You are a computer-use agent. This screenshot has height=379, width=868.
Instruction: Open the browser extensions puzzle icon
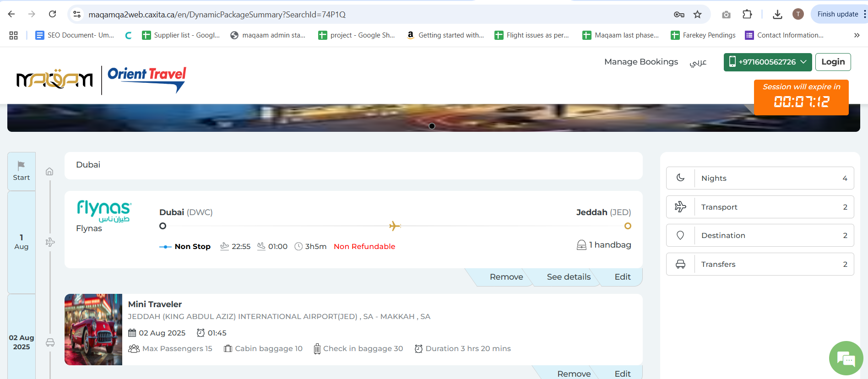(x=747, y=15)
